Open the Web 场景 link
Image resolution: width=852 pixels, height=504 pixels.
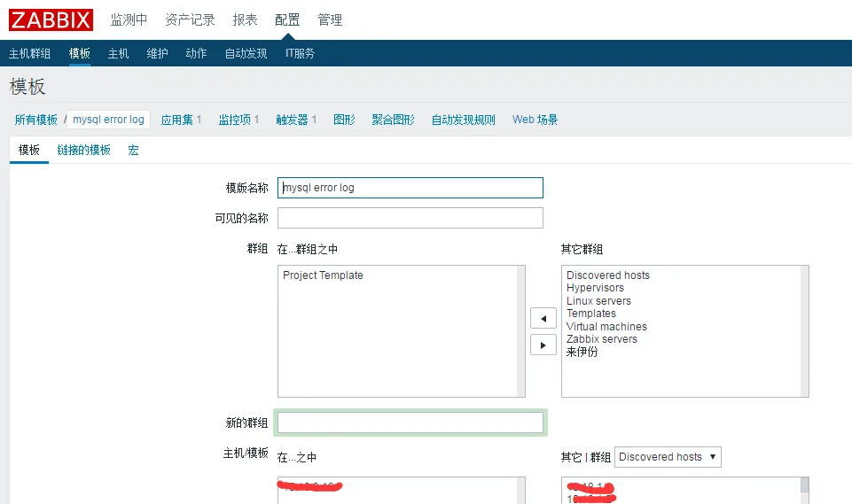pyautogui.click(x=535, y=120)
